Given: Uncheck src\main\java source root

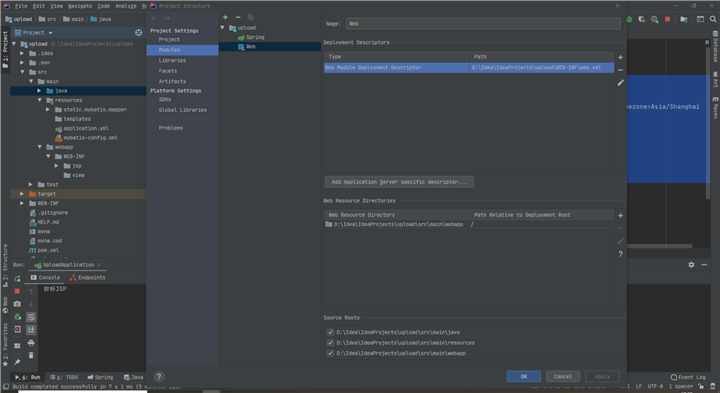Looking at the screenshot, I should [330, 332].
